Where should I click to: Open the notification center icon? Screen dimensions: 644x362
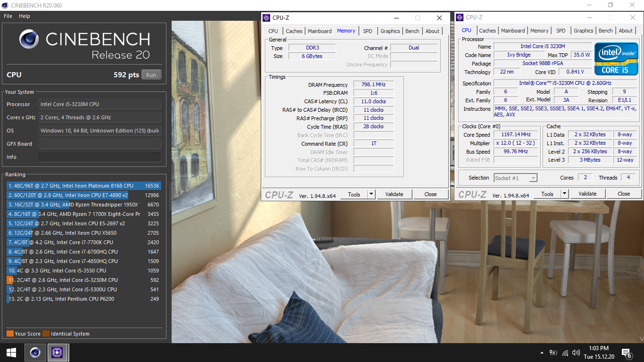(627, 353)
